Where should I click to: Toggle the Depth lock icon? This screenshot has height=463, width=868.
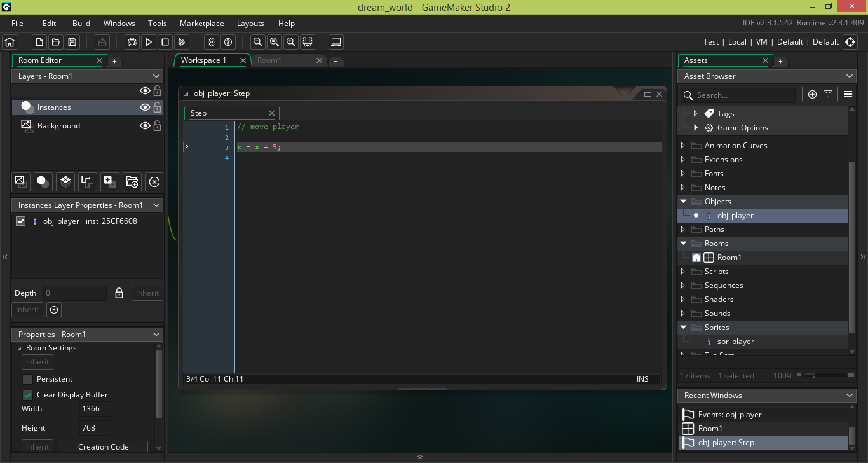119,293
